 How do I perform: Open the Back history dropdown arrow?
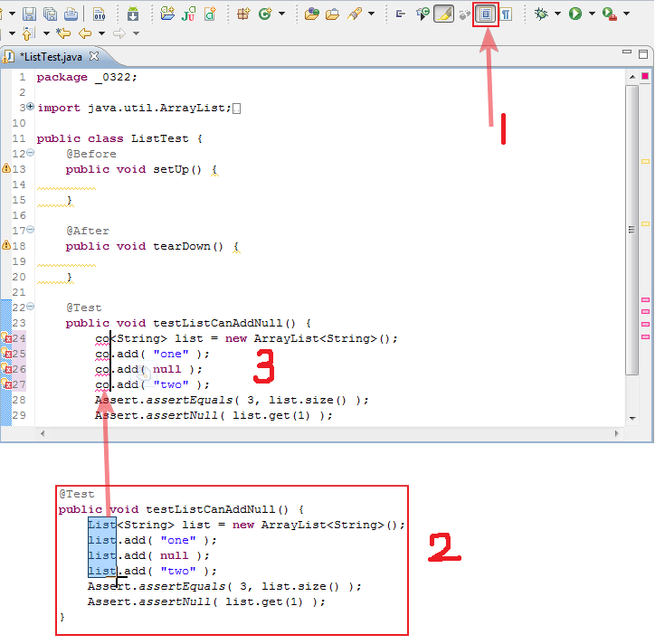click(101, 33)
